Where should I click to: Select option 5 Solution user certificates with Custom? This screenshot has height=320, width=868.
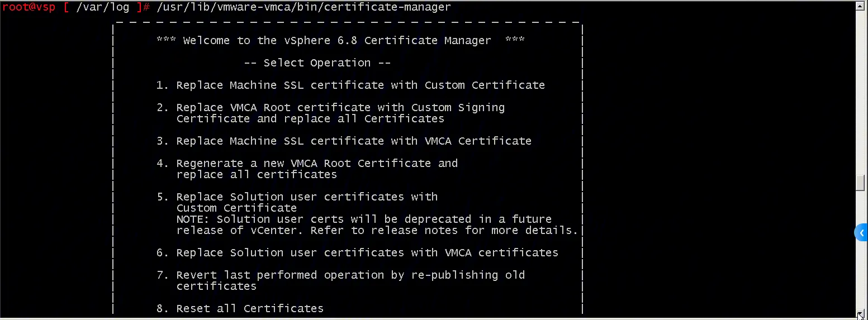click(x=297, y=197)
